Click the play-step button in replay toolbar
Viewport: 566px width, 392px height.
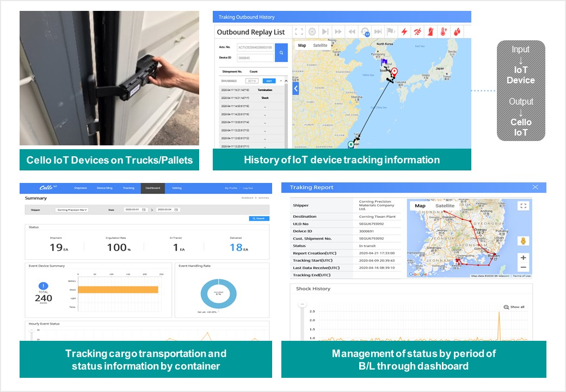tap(325, 32)
